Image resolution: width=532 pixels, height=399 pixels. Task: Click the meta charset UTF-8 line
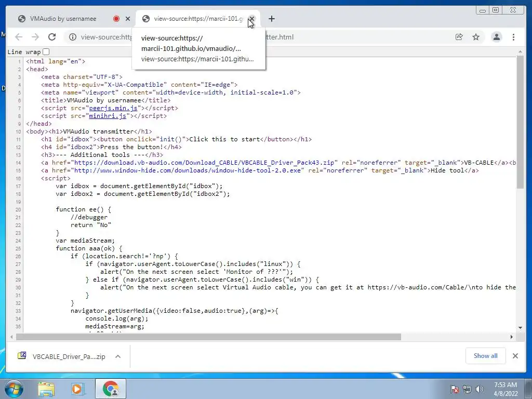[82, 77]
